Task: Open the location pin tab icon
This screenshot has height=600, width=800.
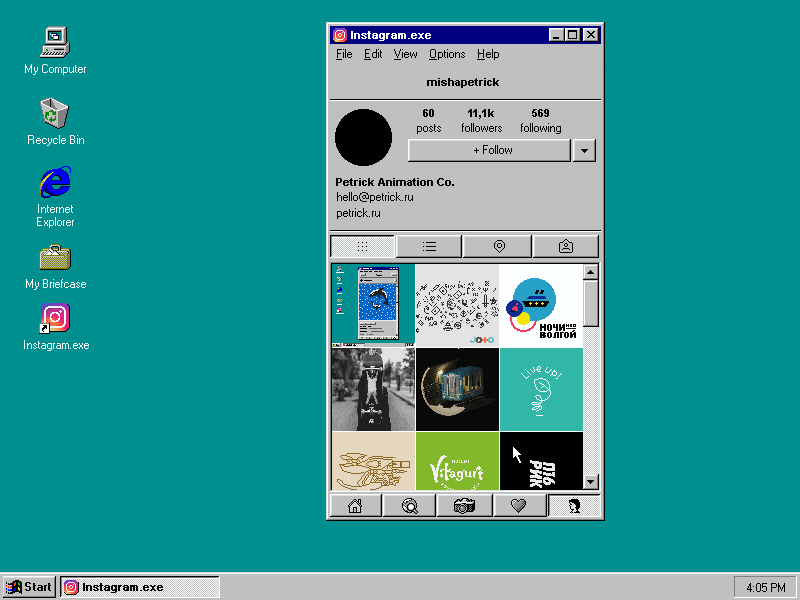Action: point(497,245)
